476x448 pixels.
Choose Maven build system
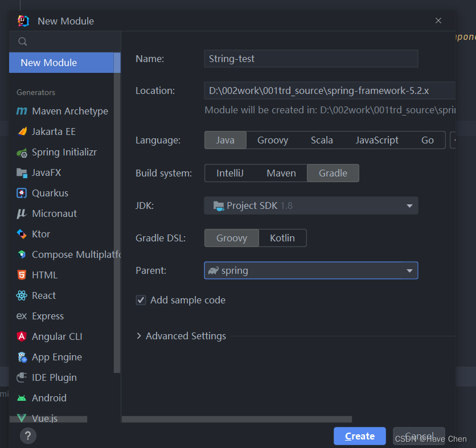[x=281, y=173]
